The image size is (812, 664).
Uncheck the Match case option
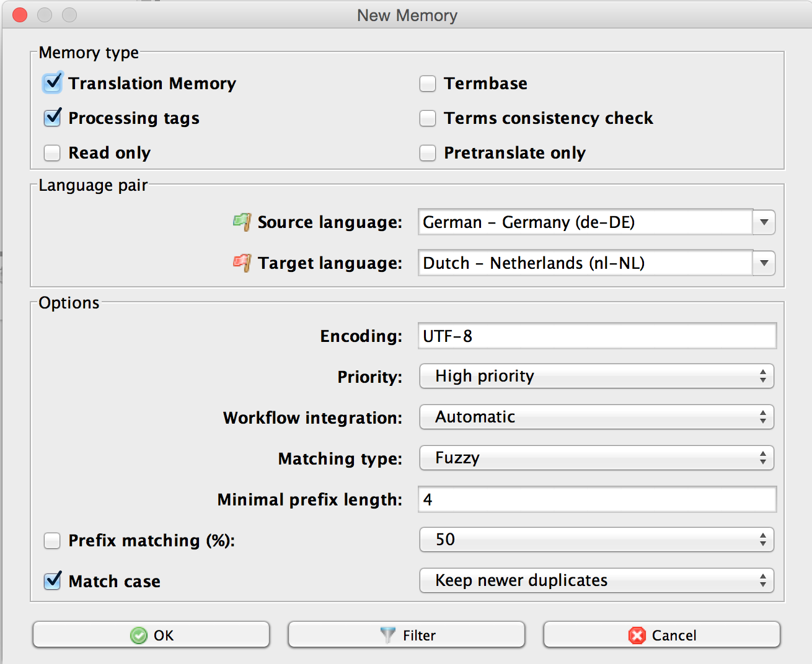pyautogui.click(x=53, y=581)
